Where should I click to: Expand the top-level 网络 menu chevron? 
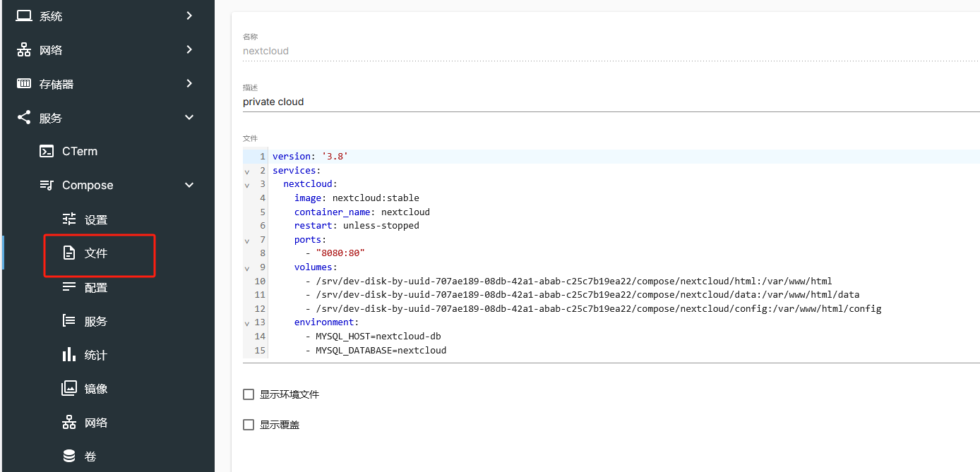click(x=189, y=49)
